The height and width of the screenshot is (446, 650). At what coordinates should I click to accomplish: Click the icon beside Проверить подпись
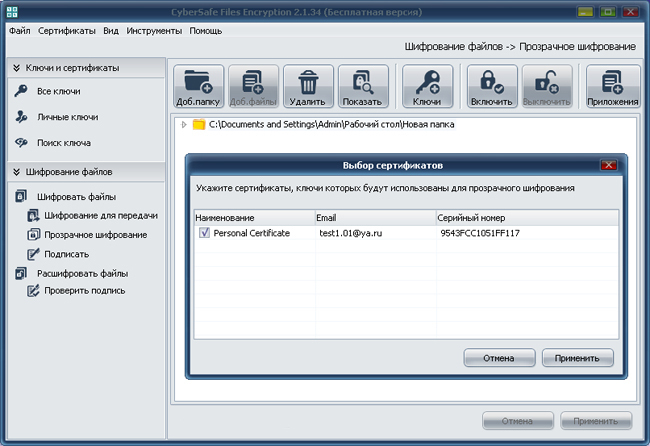coord(33,291)
